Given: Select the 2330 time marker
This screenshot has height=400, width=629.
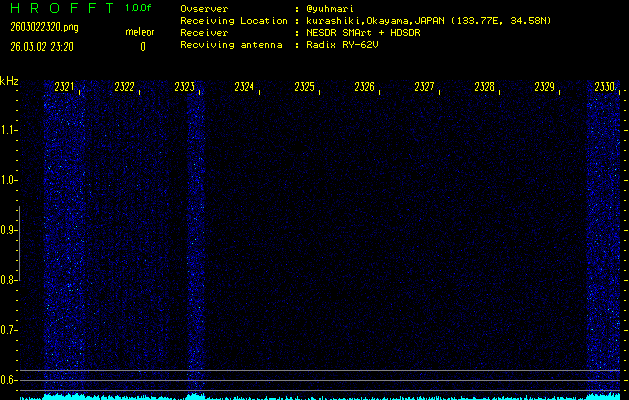Looking at the screenshot, I should tap(604, 88).
